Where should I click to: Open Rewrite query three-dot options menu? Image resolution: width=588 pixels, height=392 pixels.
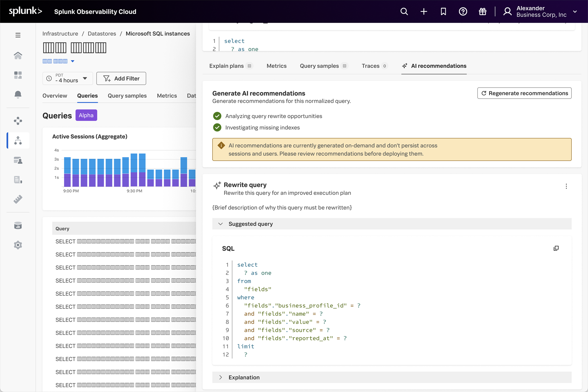click(566, 186)
